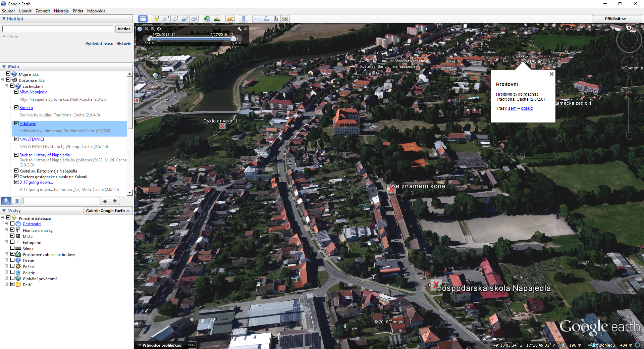Open the ruler measuring tool
This screenshot has height=349, width=644.
point(244,19)
